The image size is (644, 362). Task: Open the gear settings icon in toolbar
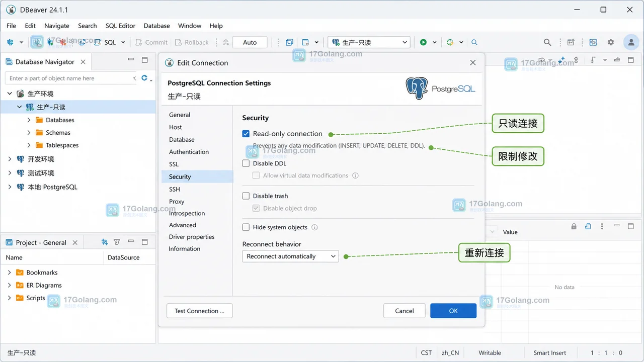click(611, 43)
